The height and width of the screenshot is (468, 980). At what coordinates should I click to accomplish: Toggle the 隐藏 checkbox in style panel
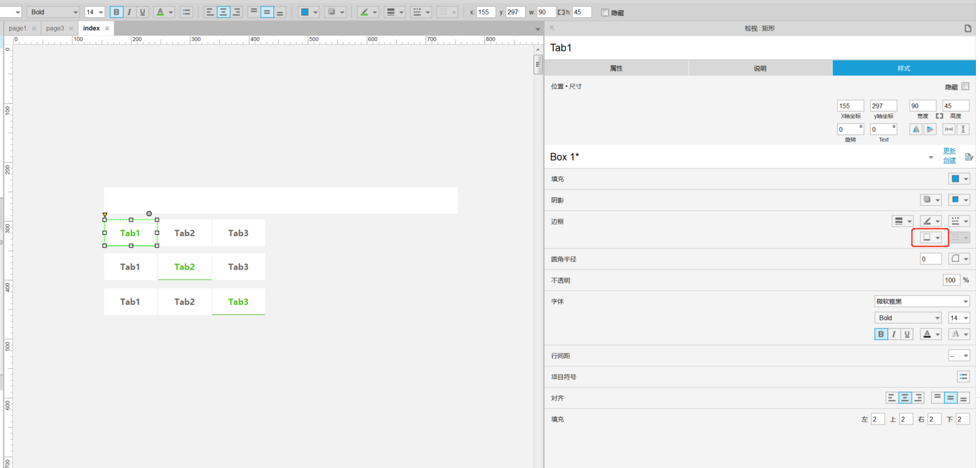(x=965, y=87)
